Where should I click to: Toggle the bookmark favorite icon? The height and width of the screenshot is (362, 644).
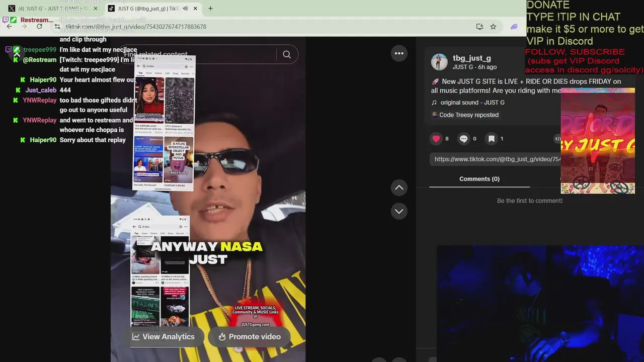tap(491, 139)
